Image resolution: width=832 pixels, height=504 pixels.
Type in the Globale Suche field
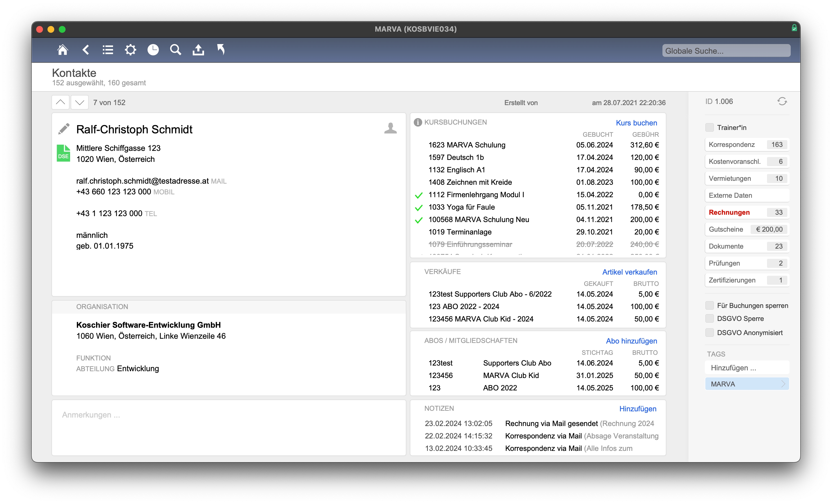726,51
